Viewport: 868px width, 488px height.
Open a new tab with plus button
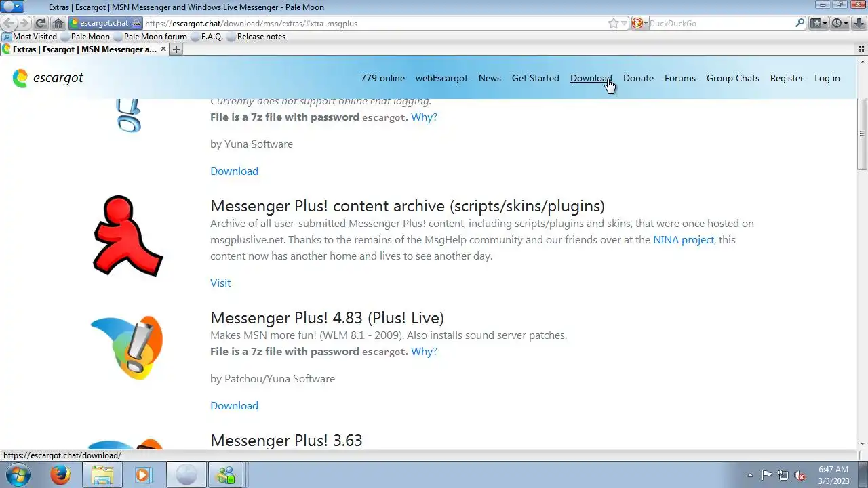tap(176, 49)
